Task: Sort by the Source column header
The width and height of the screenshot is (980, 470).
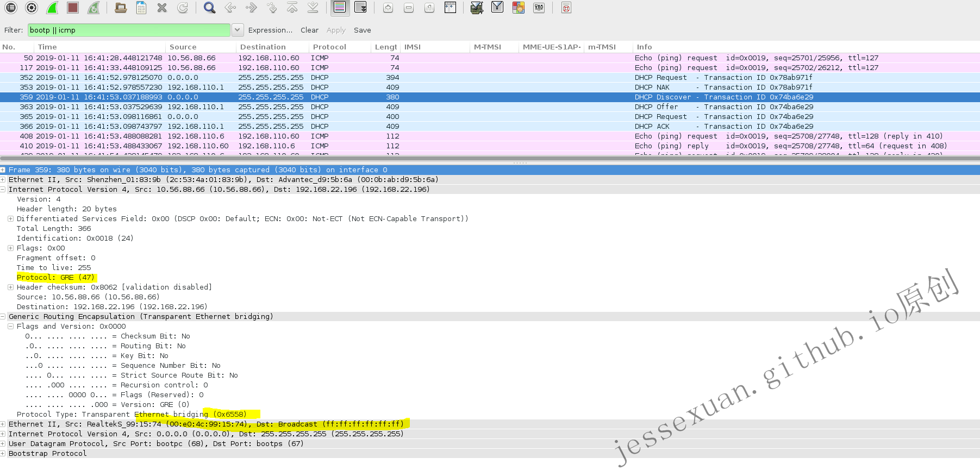Action: coord(201,47)
